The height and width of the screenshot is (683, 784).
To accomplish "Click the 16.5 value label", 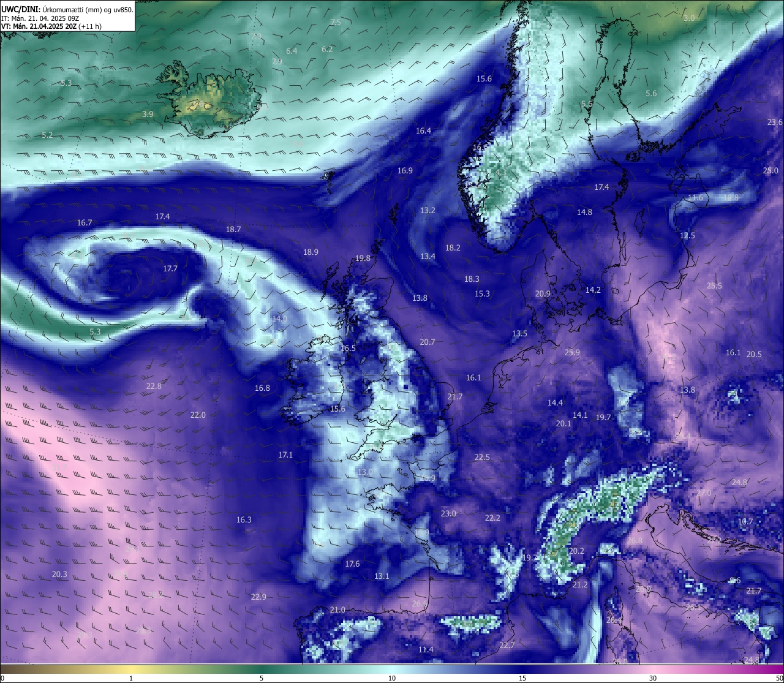I will 348,348.
